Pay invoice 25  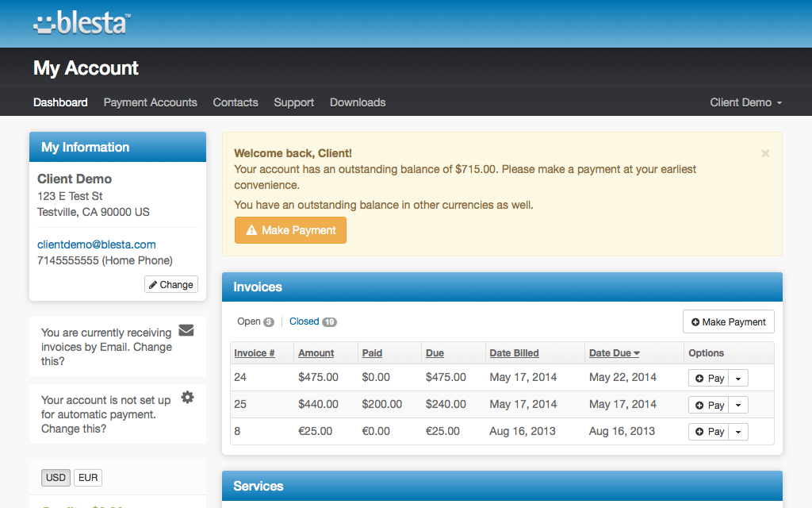pos(708,405)
